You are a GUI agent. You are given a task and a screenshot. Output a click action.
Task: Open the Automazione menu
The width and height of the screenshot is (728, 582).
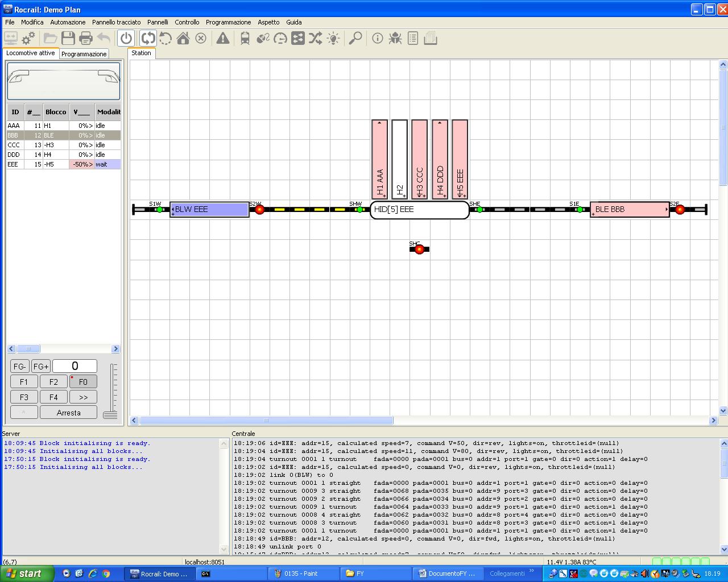point(68,22)
